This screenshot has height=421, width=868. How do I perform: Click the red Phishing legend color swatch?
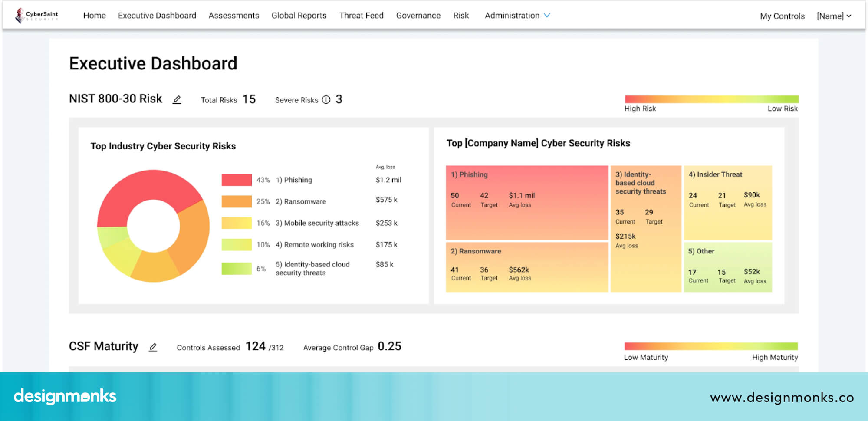(x=237, y=179)
